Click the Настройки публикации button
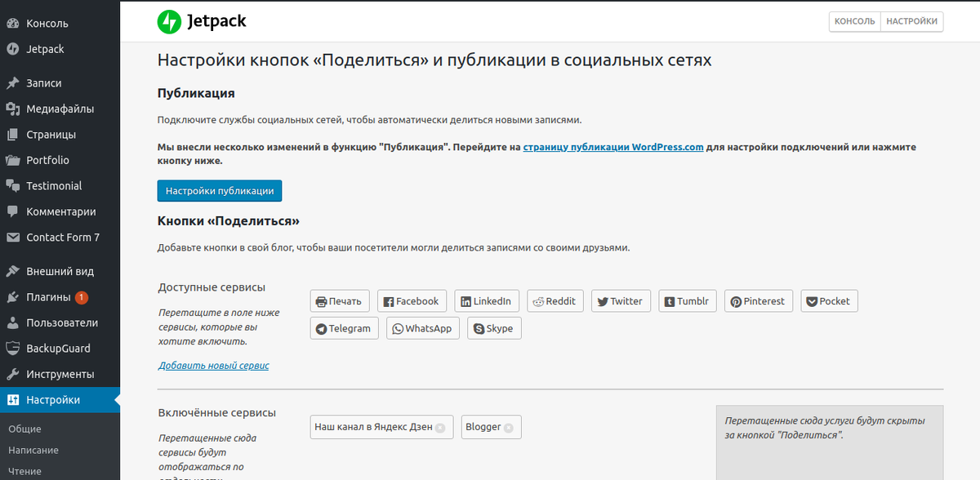 point(219,190)
